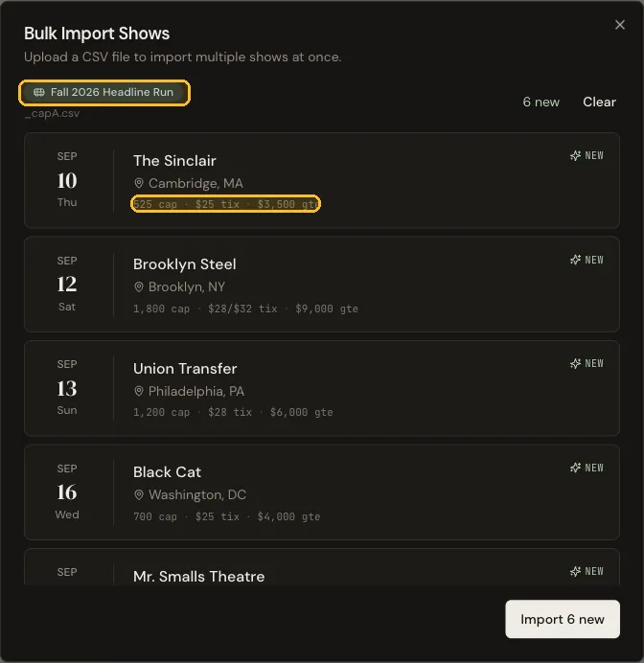Select the Black Cat show title
Viewport: 644px width, 663px height.
tap(167, 472)
